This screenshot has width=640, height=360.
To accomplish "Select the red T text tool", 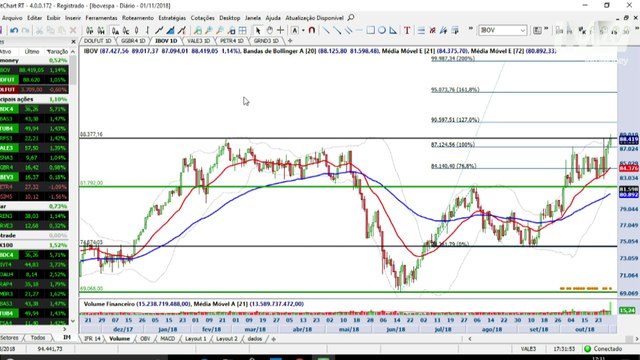I will click(x=407, y=31).
